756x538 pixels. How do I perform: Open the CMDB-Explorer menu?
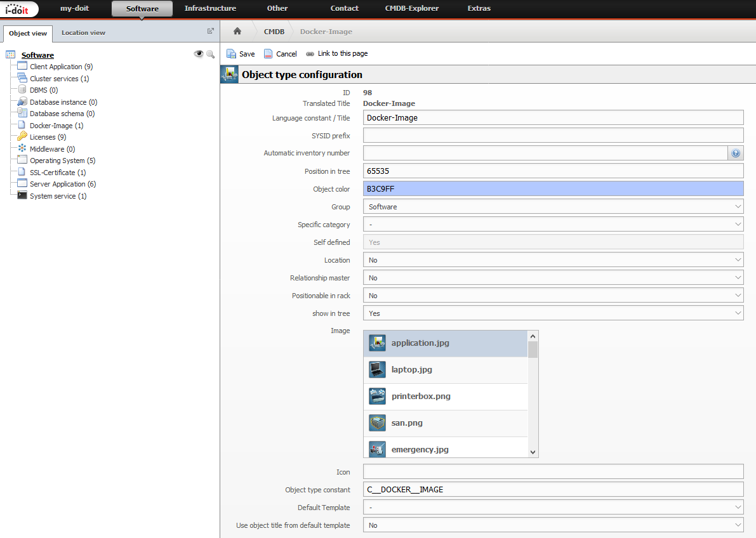pyautogui.click(x=412, y=8)
